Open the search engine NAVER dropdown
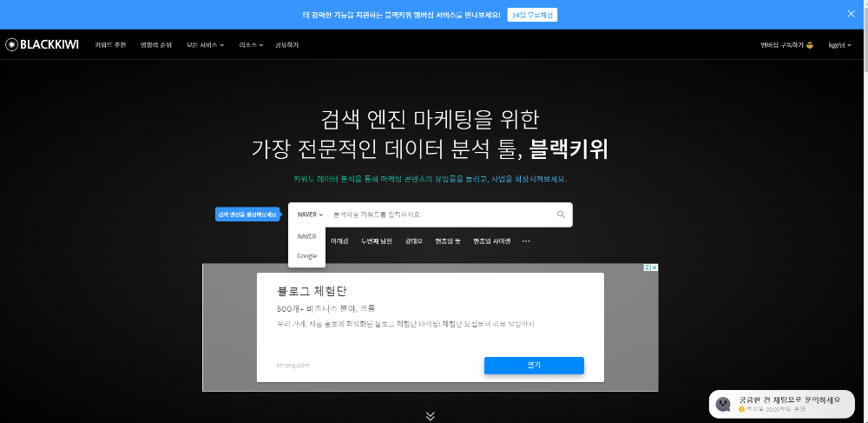 click(x=310, y=215)
